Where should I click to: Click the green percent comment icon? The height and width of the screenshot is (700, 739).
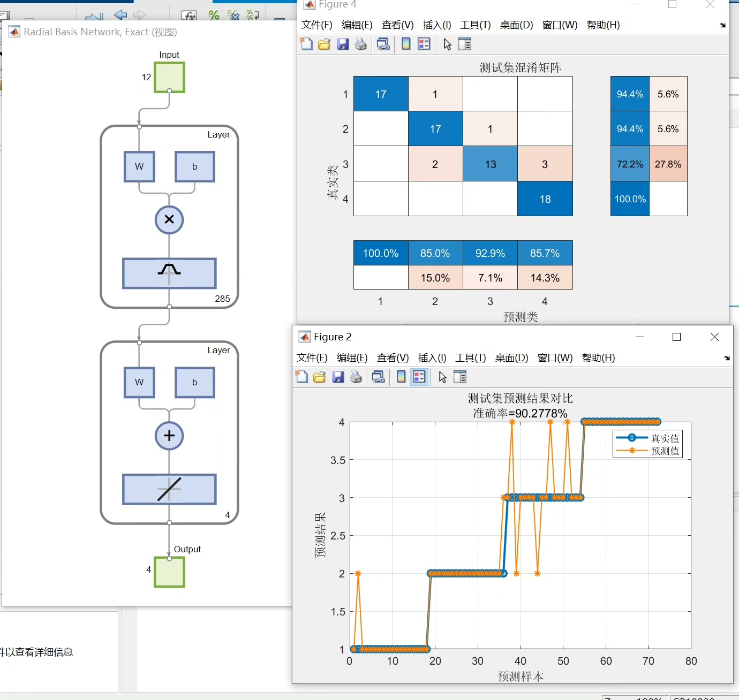coord(214,15)
